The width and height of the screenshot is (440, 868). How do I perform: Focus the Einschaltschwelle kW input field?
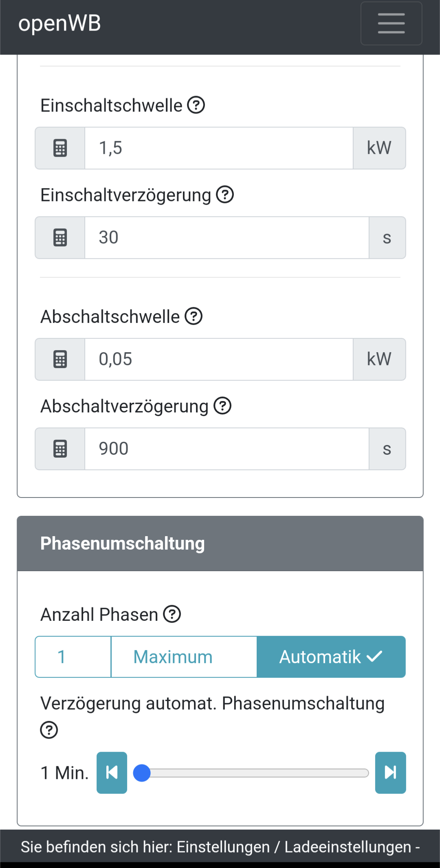[218, 148]
